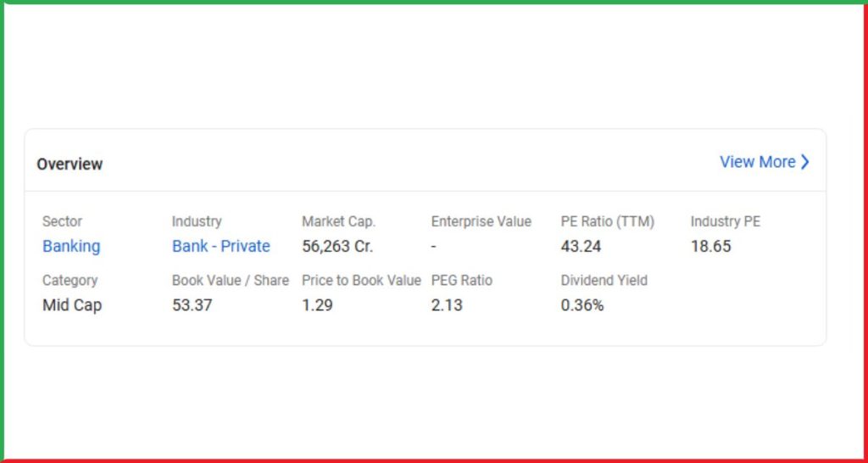Screen dimensions: 868x463
Task: Select the PEG ratio value 2.13
Action: coord(447,305)
